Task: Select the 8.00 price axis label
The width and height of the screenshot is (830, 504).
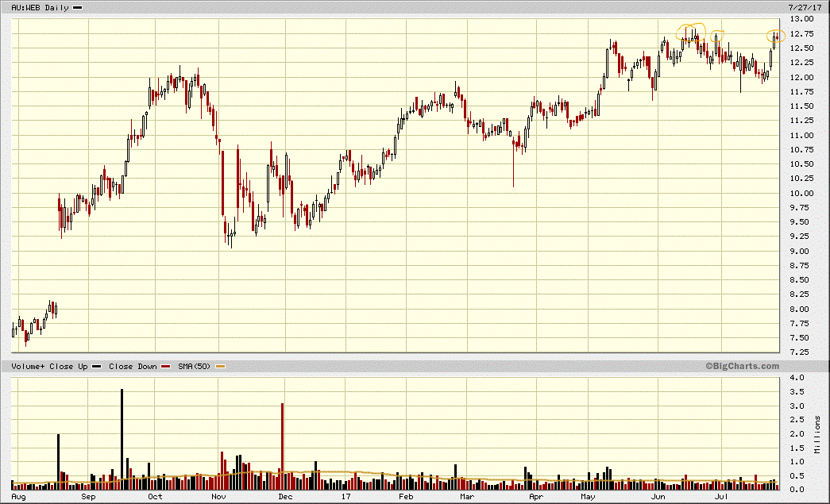Action: 799,309
